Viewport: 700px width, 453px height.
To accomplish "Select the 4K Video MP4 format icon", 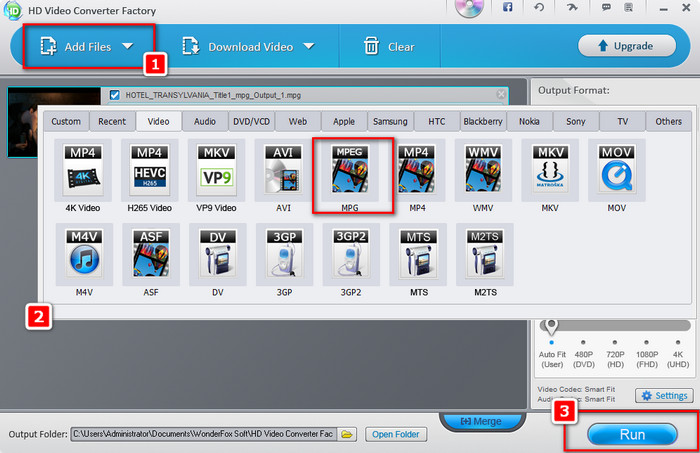I will (83, 170).
